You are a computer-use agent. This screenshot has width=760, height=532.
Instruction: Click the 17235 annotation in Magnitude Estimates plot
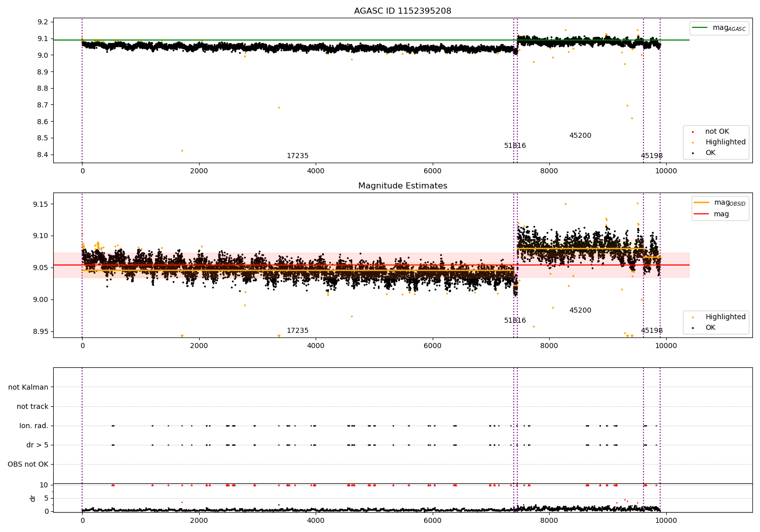297,331
